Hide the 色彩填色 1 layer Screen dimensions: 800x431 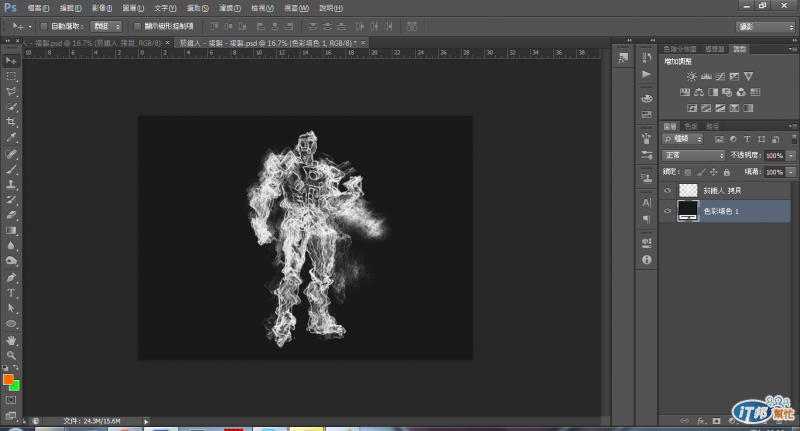pos(668,211)
